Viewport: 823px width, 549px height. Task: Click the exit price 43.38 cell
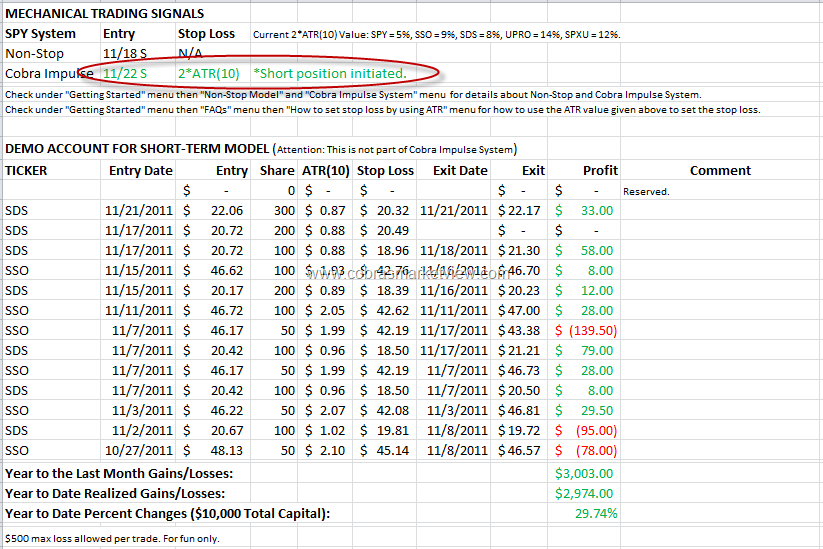[519, 330]
